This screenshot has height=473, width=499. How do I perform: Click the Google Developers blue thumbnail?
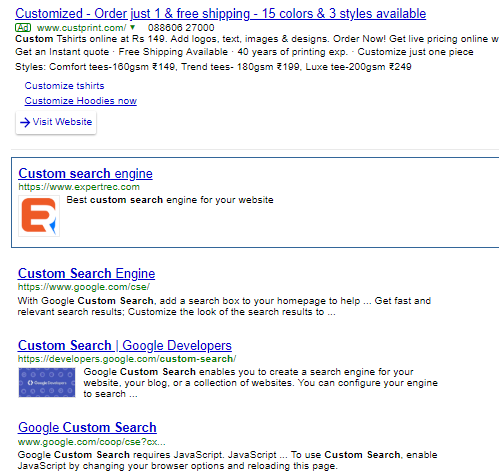[47, 382]
